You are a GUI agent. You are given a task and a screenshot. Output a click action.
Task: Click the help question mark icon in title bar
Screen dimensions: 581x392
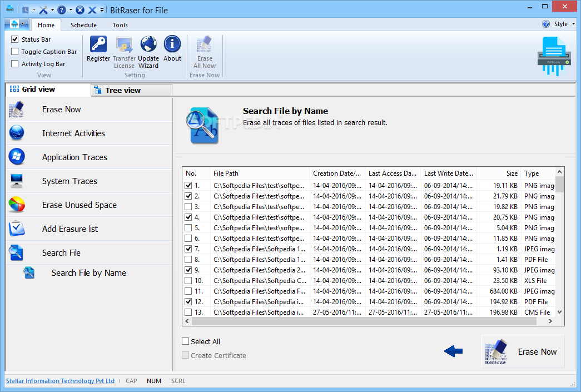pos(62,10)
